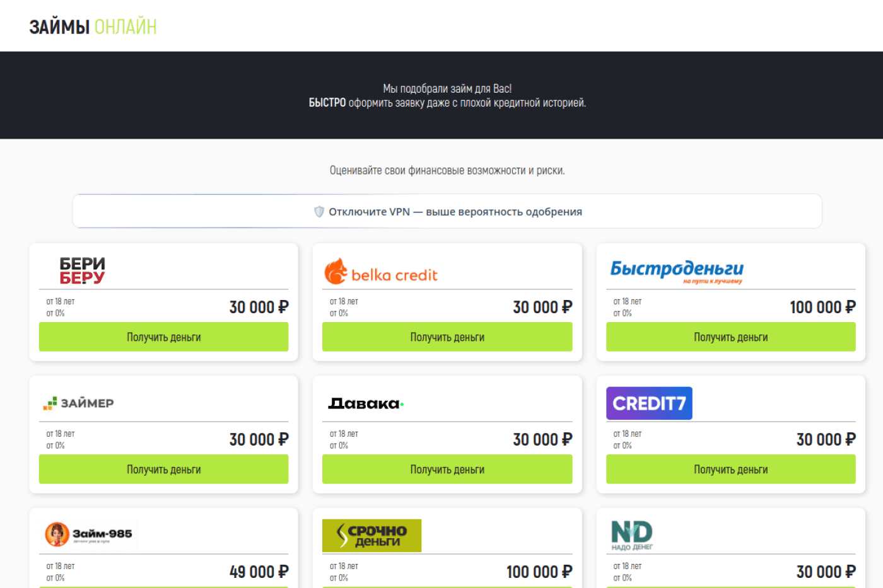This screenshot has height=588, width=883.
Task: Open the belka credit logo
Action: click(381, 272)
